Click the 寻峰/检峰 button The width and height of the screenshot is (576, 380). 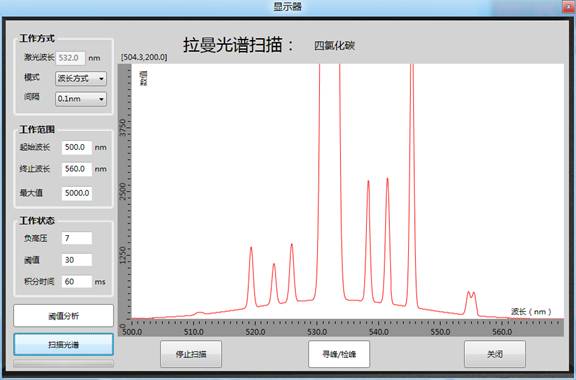point(339,354)
